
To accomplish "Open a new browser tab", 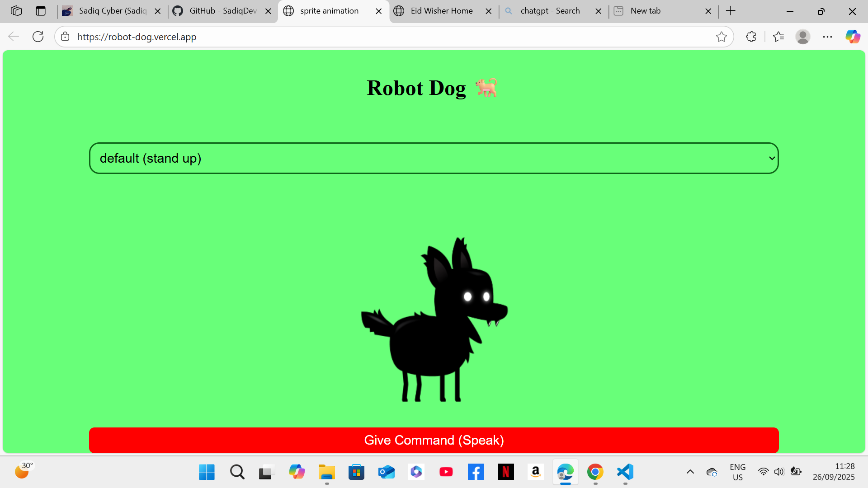I will [x=731, y=11].
